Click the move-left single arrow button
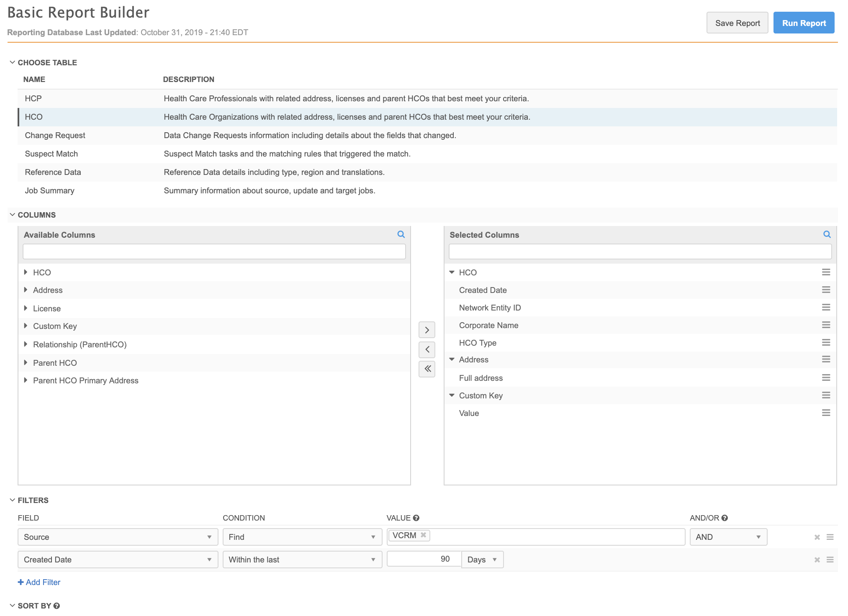 click(x=427, y=349)
